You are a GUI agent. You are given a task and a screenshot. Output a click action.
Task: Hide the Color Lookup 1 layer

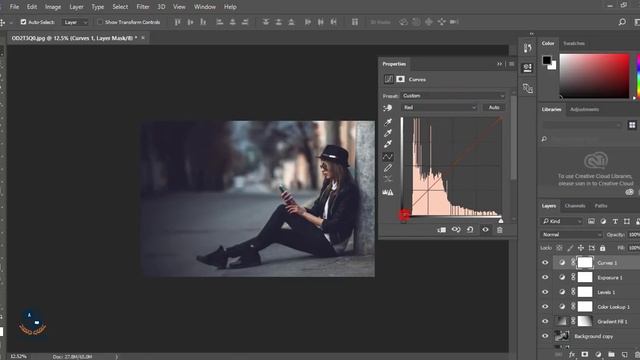[545, 307]
